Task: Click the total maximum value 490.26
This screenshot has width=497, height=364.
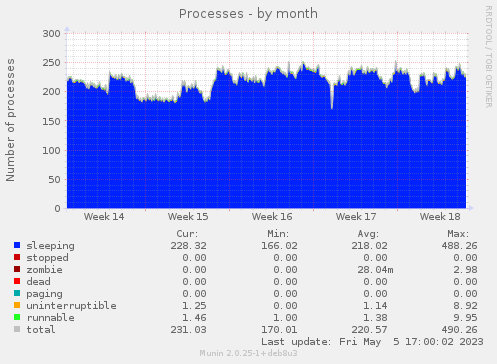Action: (459, 330)
